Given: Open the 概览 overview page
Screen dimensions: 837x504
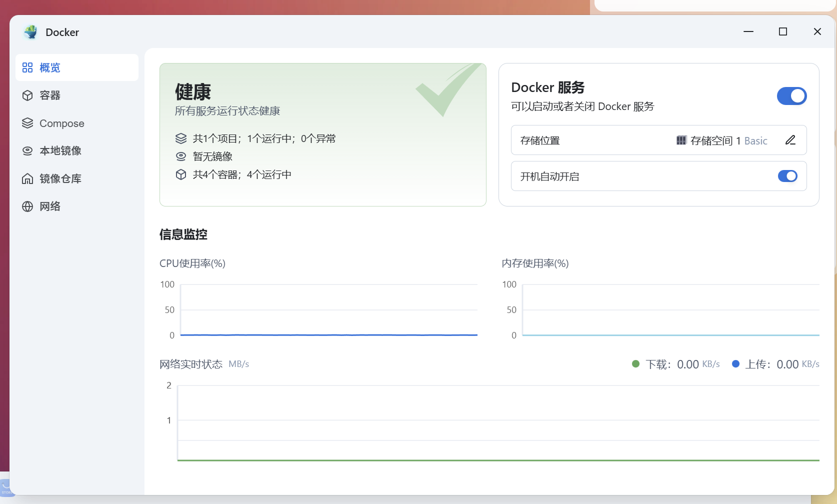Looking at the screenshot, I should 77,67.
